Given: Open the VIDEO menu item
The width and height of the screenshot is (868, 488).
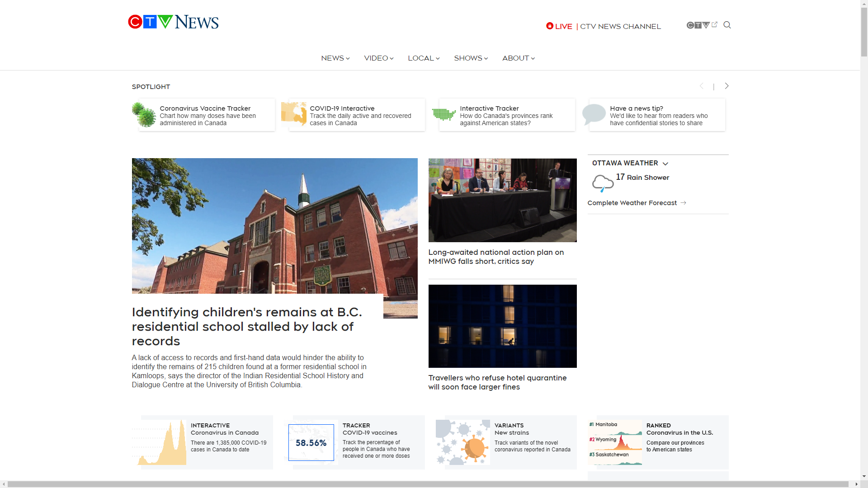Looking at the screenshot, I should click(x=378, y=58).
